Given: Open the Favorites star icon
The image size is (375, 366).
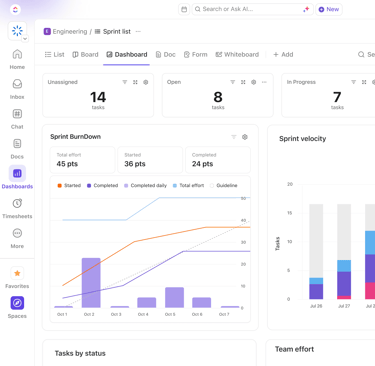Looking at the screenshot, I should (17, 273).
